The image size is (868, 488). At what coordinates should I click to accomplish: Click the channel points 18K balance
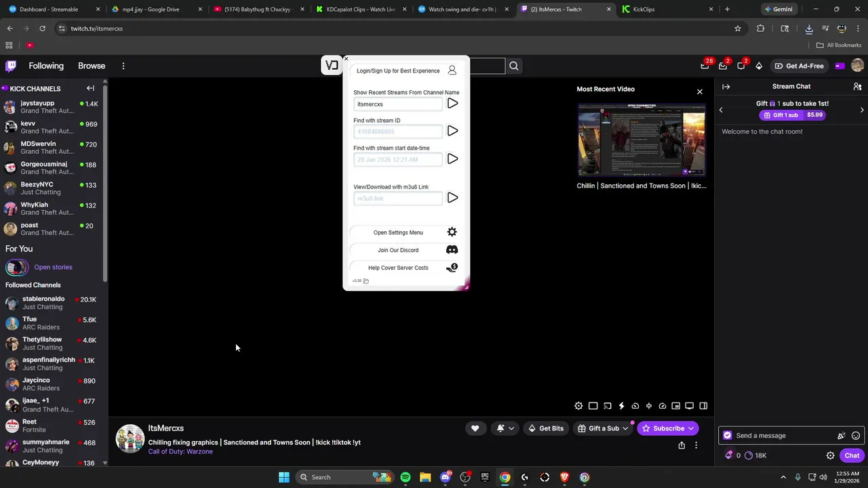pyautogui.click(x=756, y=455)
